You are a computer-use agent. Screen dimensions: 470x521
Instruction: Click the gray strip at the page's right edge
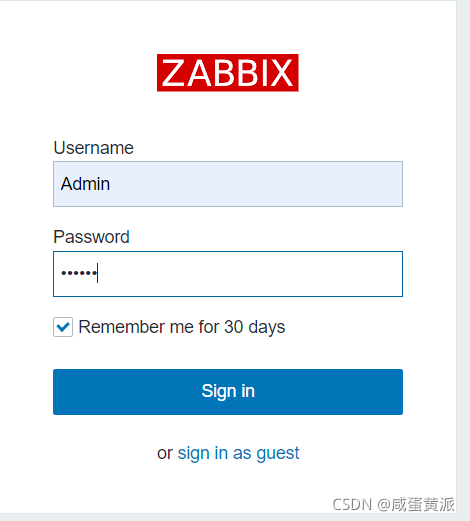(x=463, y=260)
